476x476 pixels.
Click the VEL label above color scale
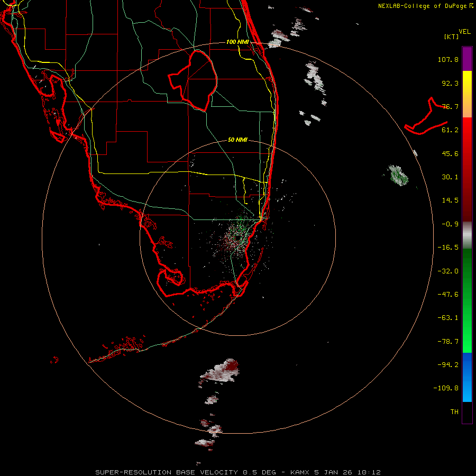click(464, 32)
